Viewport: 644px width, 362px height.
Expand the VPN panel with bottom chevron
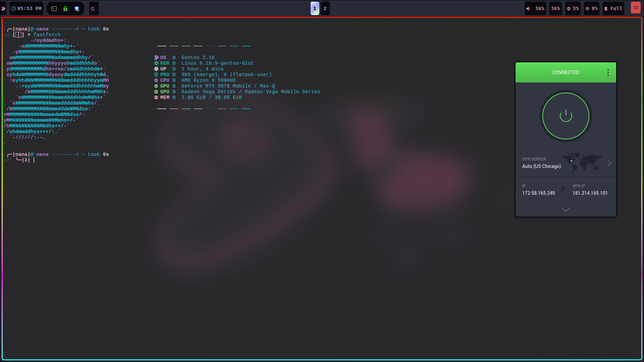coord(566,210)
